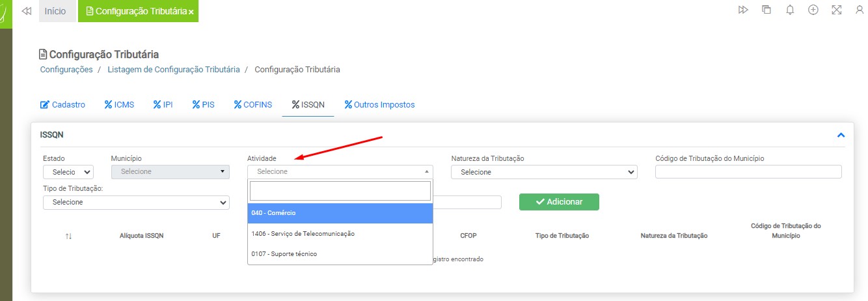868x301 pixels.
Task: Expand the Natureza da Tributação dropdown
Action: 544,172
